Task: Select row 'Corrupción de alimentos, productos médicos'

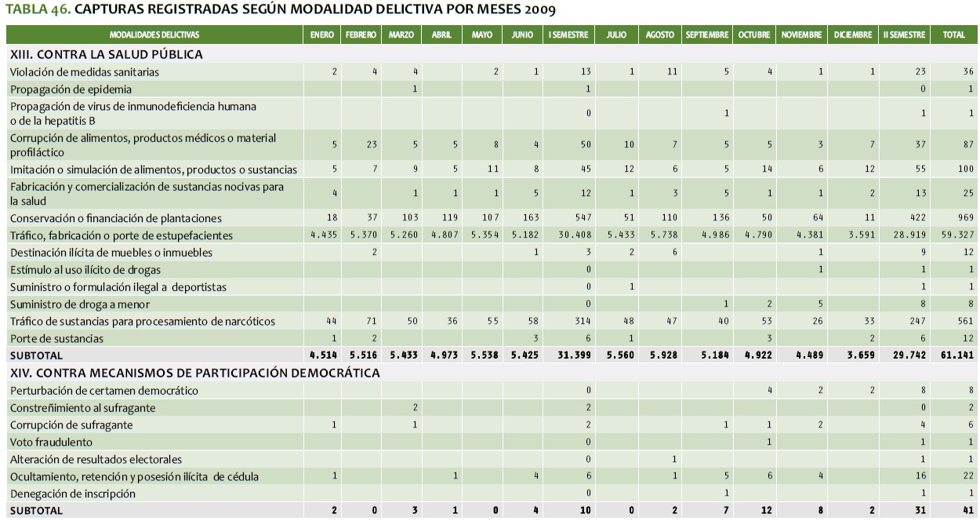Action: (492, 144)
